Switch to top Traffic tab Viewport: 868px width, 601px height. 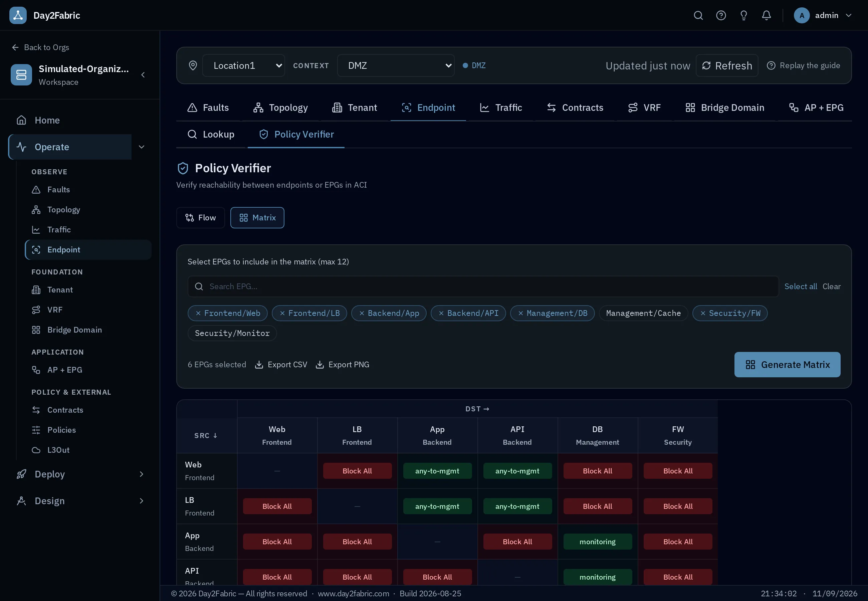coord(501,108)
